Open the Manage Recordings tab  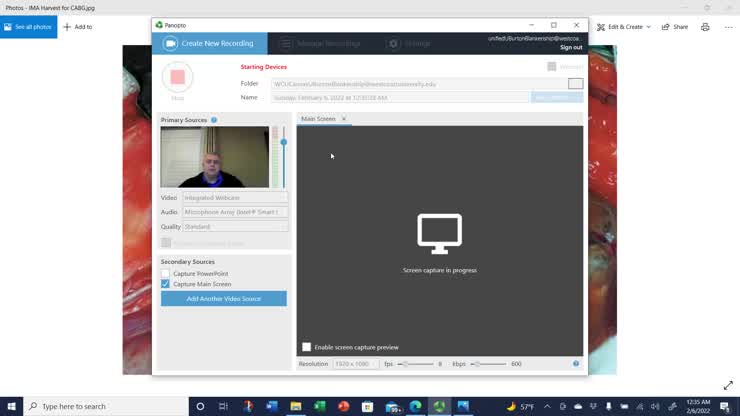click(x=320, y=44)
